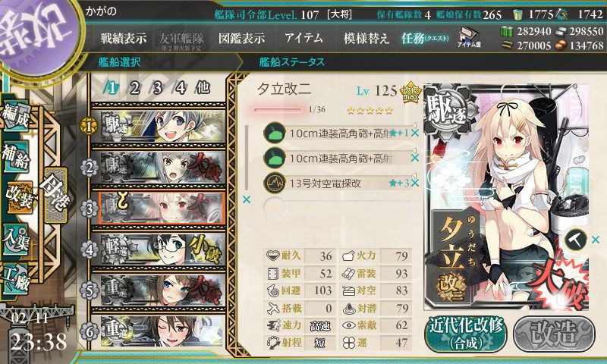
Task: Open the 補給 resupply sidebar icon
Action: pyautogui.click(x=16, y=156)
